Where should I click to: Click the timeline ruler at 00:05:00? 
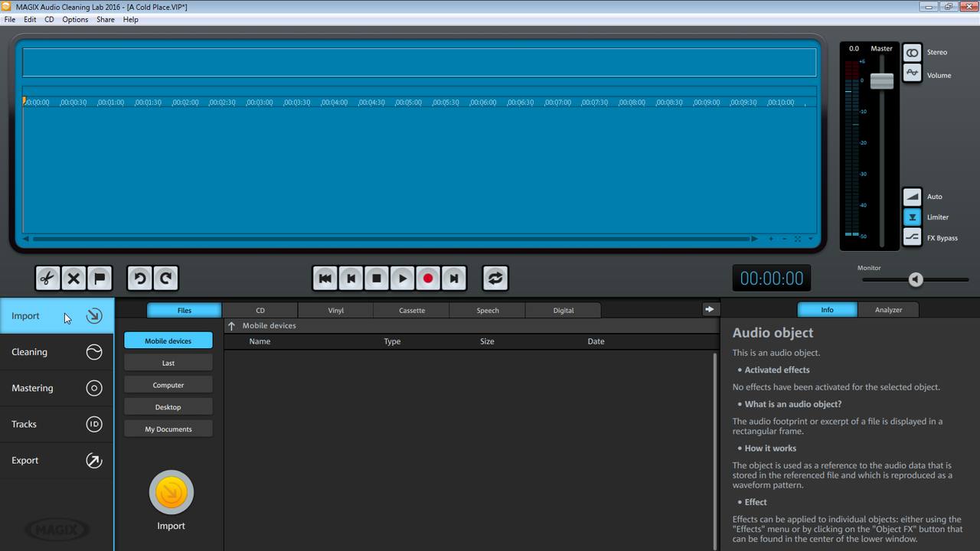(409, 102)
